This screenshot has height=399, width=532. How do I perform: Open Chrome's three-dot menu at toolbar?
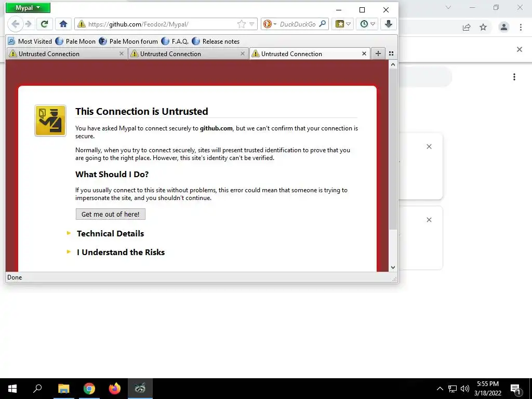click(521, 27)
